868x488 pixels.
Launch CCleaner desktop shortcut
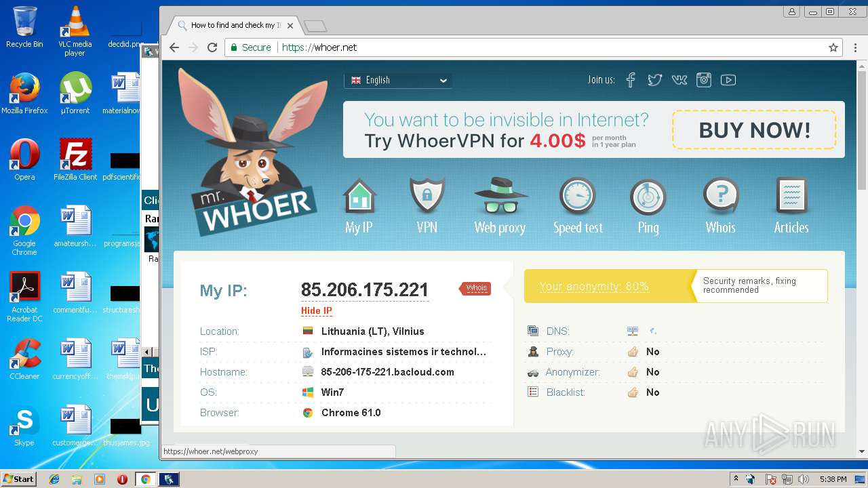24,359
